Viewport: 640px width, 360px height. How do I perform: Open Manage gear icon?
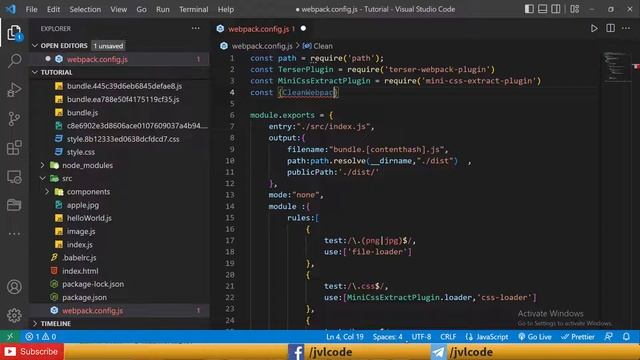coord(14,315)
